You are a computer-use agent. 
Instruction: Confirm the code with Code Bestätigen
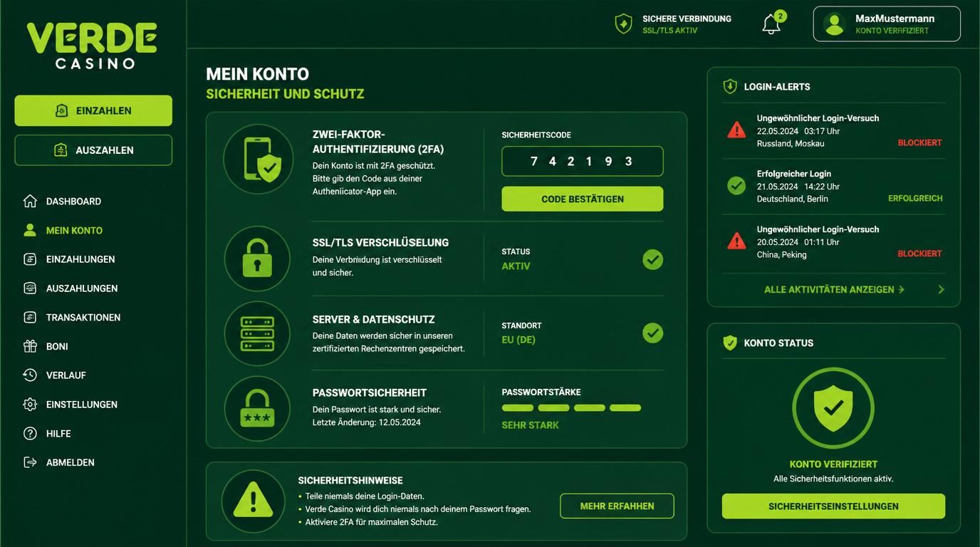pos(583,199)
